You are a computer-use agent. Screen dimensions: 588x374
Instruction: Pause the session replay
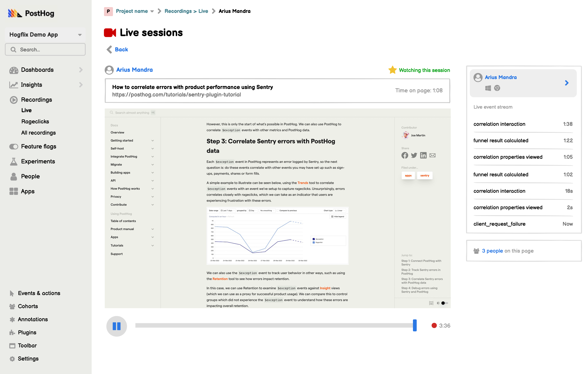(117, 326)
